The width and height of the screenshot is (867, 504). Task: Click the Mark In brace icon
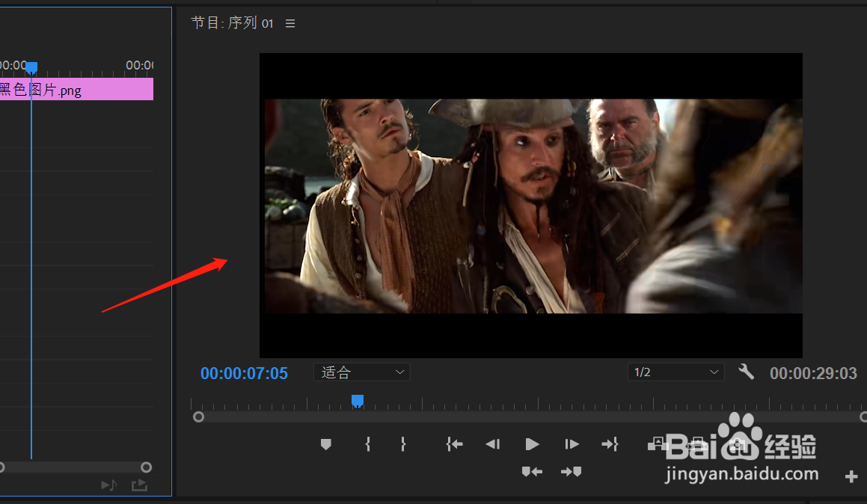(x=368, y=443)
